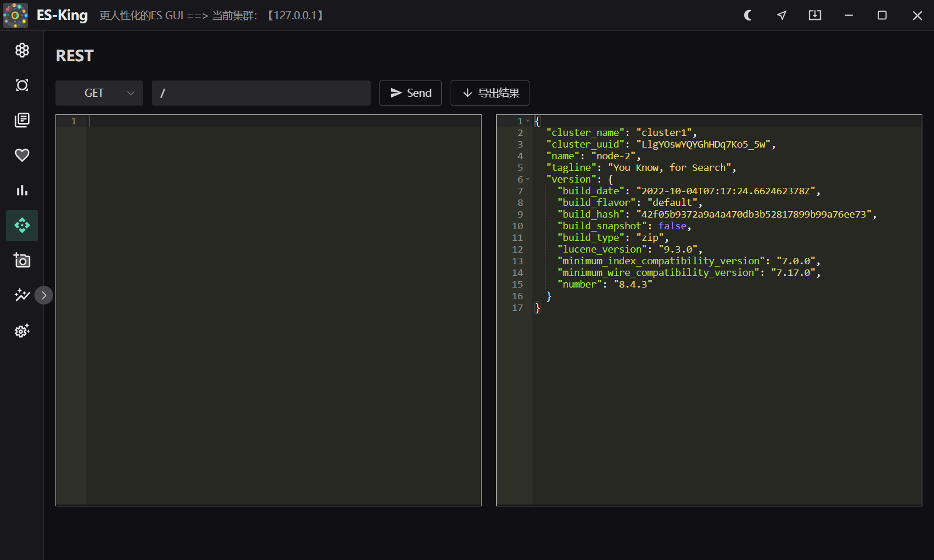Toggle dark mode with the moon icon

(x=748, y=15)
